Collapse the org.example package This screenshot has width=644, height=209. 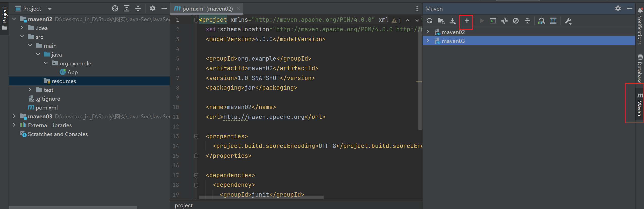click(x=46, y=63)
